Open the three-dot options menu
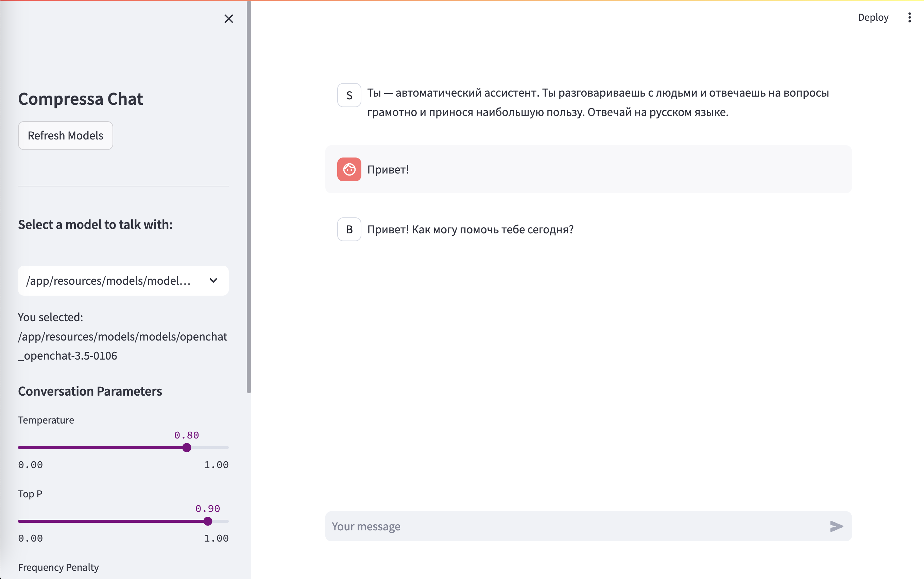This screenshot has height=579, width=924. pos(909,17)
